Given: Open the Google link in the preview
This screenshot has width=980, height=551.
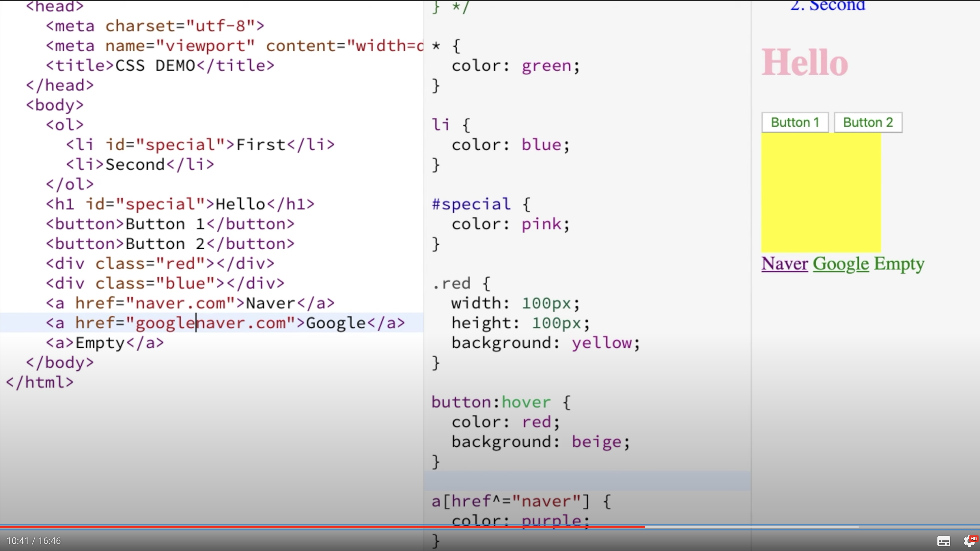Looking at the screenshot, I should pos(841,263).
